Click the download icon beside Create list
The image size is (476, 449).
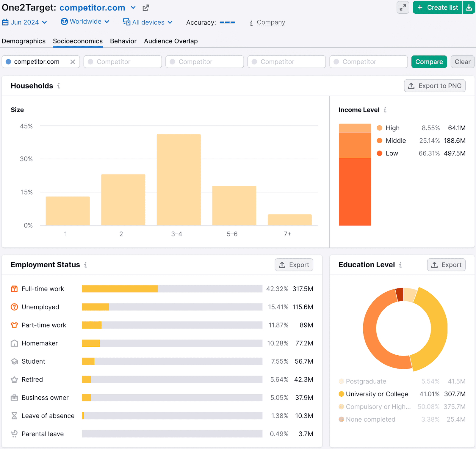coord(469,7)
